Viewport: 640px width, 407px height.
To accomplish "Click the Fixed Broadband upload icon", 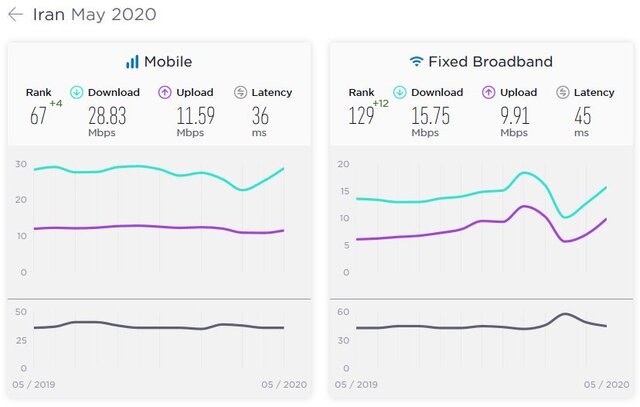I will pos(489,92).
